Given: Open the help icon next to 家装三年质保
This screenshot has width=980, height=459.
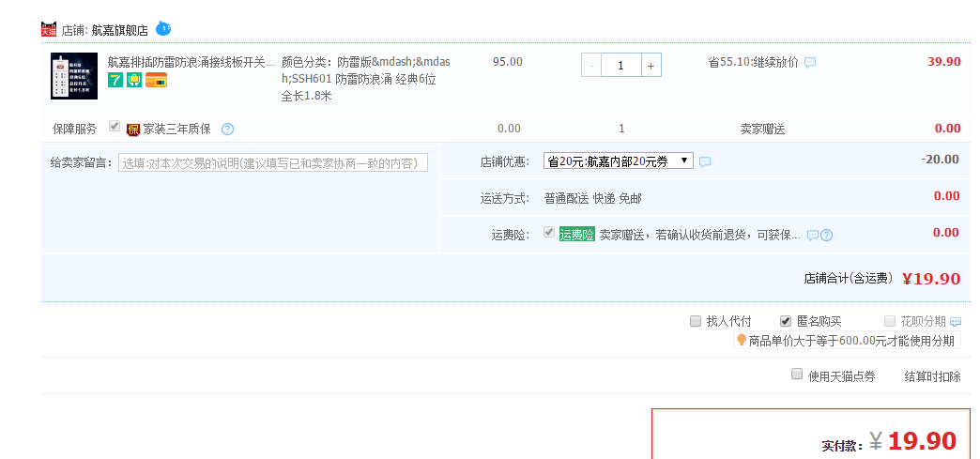Looking at the screenshot, I should (x=227, y=130).
